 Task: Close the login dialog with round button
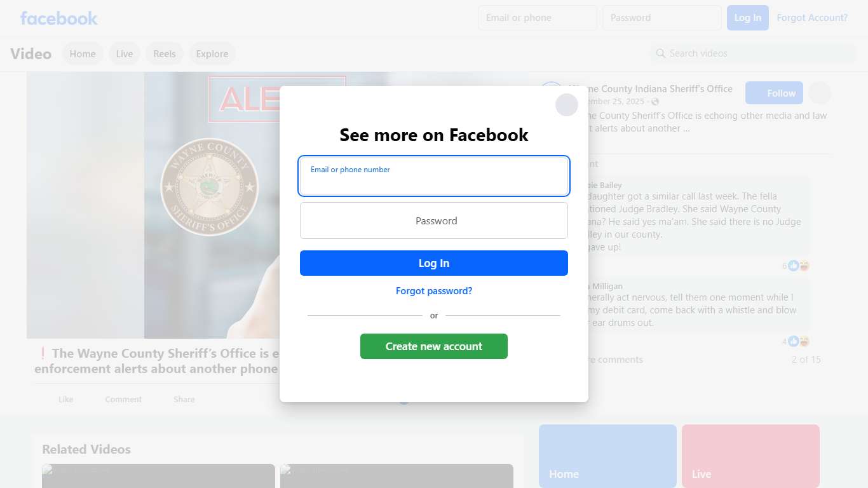click(566, 105)
